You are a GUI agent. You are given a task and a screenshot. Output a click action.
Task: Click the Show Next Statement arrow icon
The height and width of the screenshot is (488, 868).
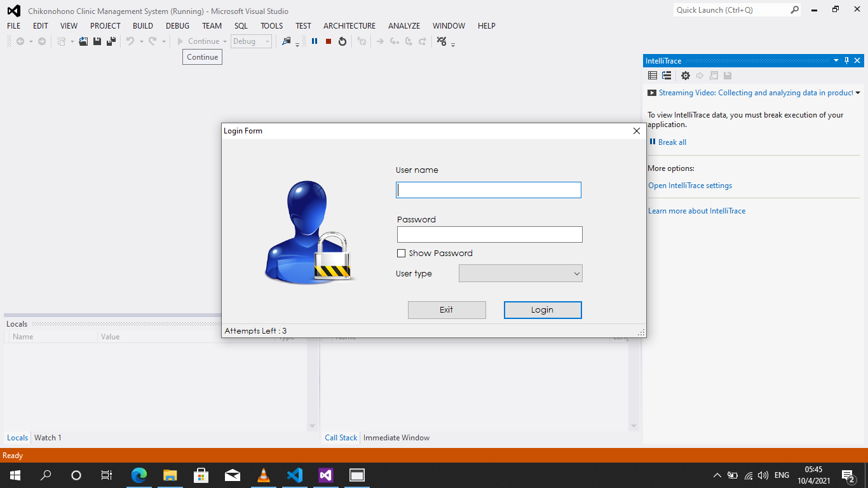point(380,41)
